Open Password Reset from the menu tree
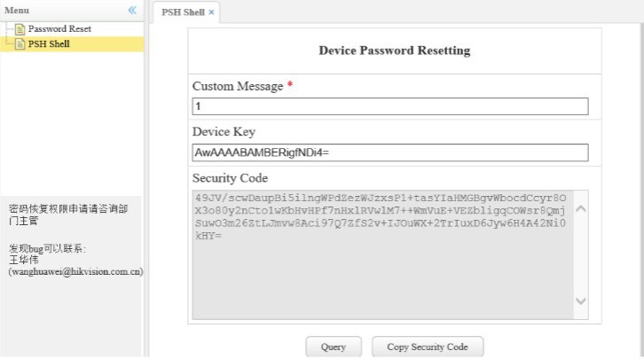 (x=59, y=29)
